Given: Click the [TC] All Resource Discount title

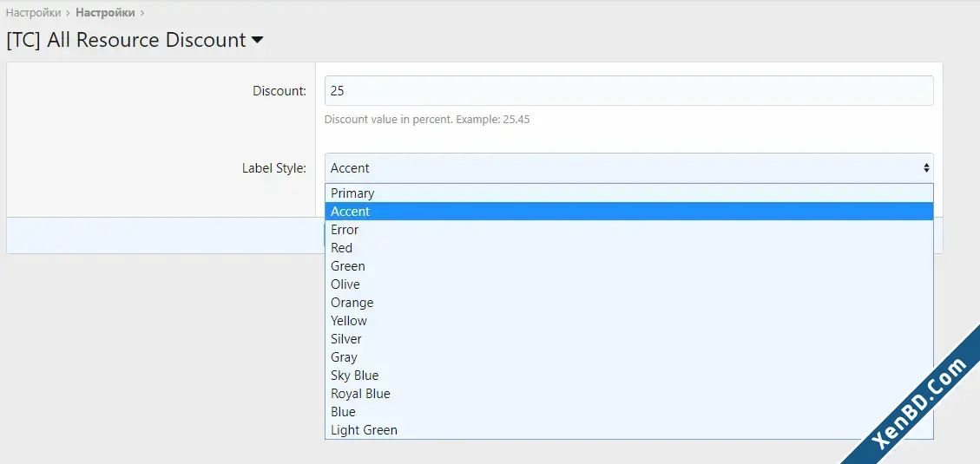Looking at the screenshot, I should pos(126,40).
